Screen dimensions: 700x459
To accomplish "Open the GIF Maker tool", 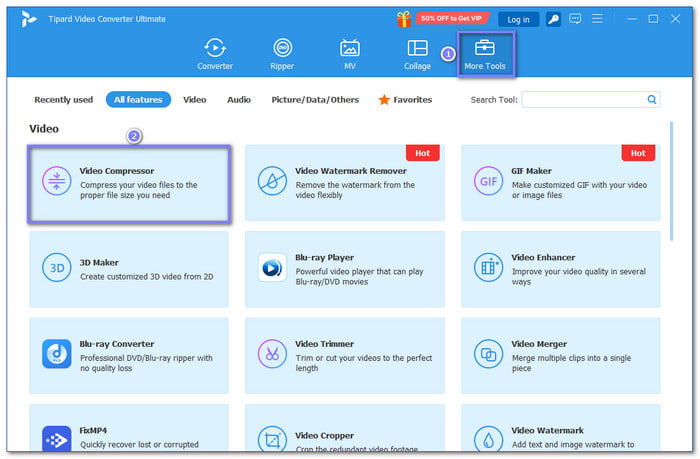I will click(560, 182).
